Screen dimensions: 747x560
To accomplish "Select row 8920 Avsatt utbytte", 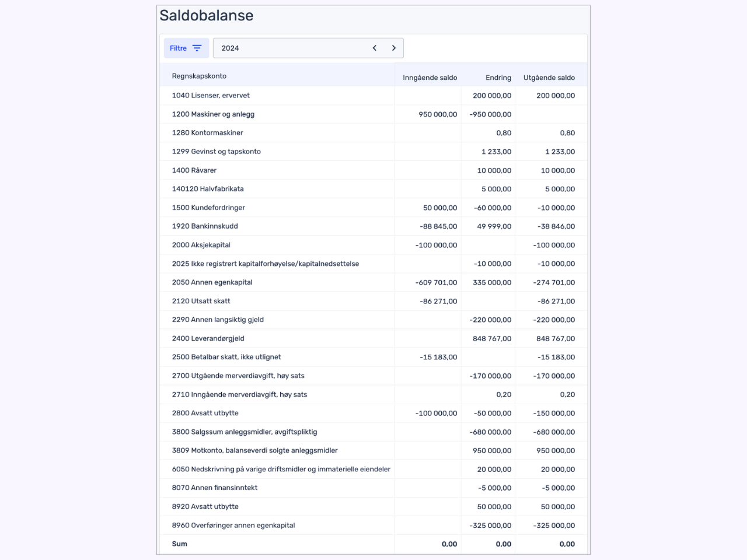I will coord(373,506).
